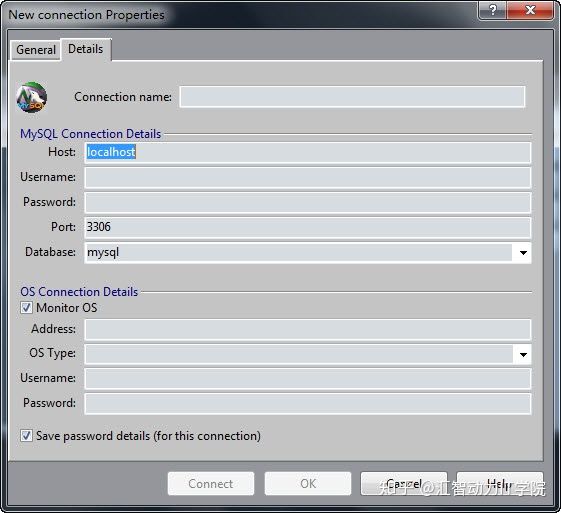Click the "Save password details (for this connection)" label
The image size is (561, 513).
[148, 436]
